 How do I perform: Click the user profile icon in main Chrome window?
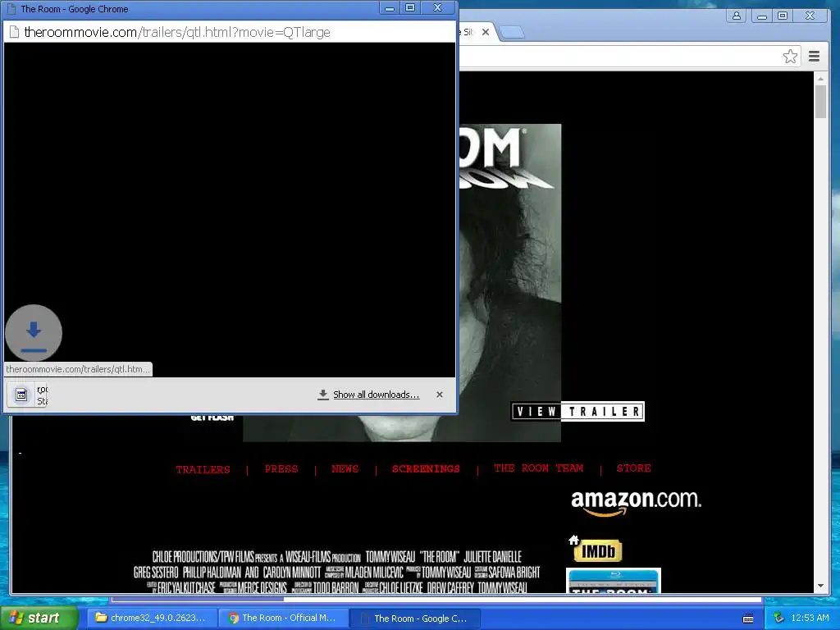pyautogui.click(x=737, y=16)
